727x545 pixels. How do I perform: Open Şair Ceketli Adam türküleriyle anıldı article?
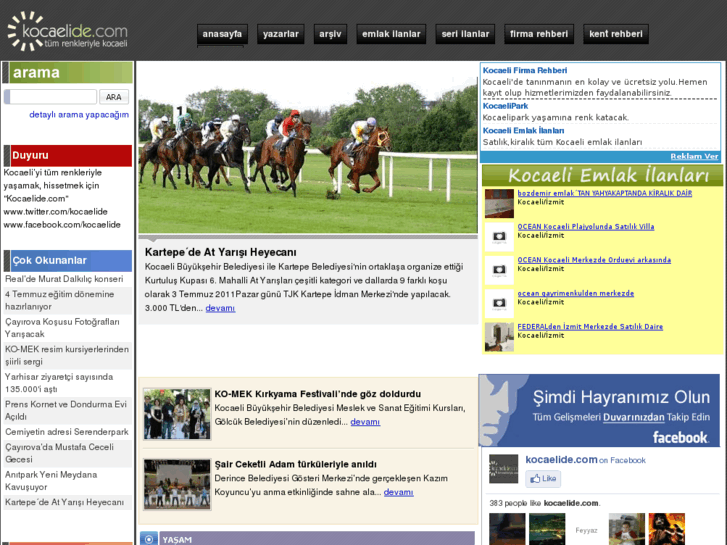tap(295, 464)
